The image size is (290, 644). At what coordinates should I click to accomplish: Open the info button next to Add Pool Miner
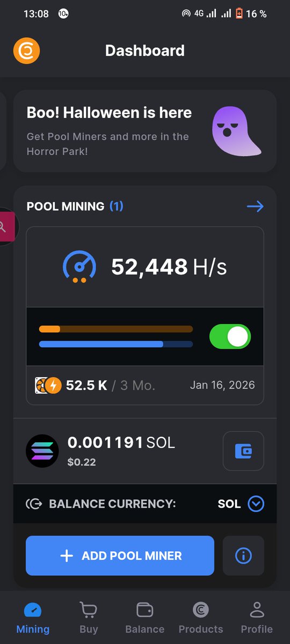(243, 555)
